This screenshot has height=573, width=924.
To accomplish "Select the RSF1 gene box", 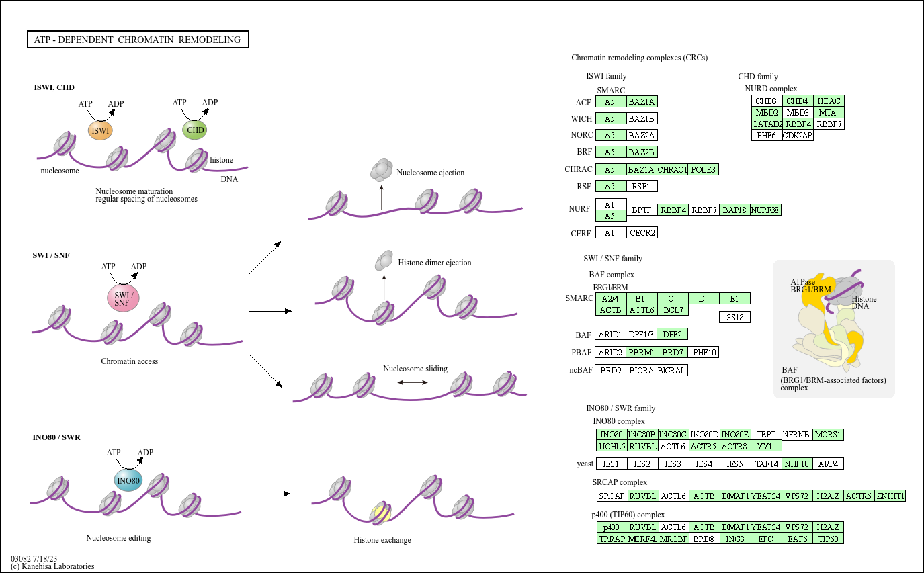I will tap(642, 186).
